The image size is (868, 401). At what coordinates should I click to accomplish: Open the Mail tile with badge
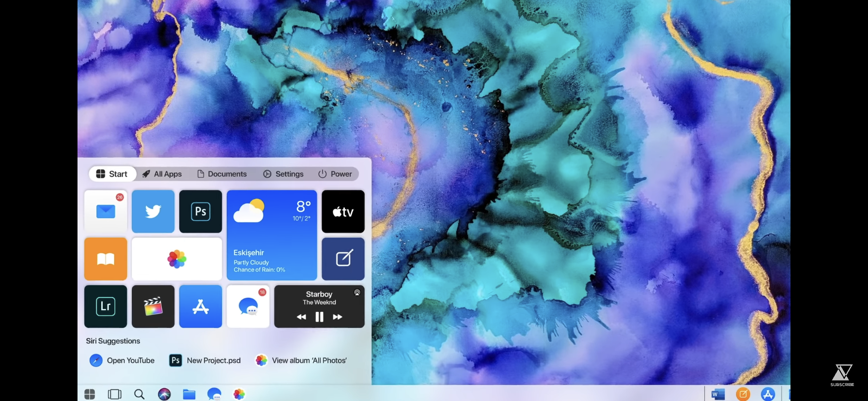coord(106,212)
